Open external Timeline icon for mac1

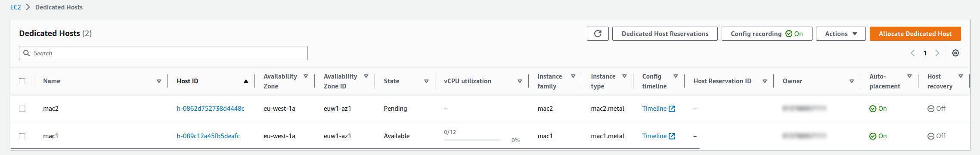(x=672, y=136)
